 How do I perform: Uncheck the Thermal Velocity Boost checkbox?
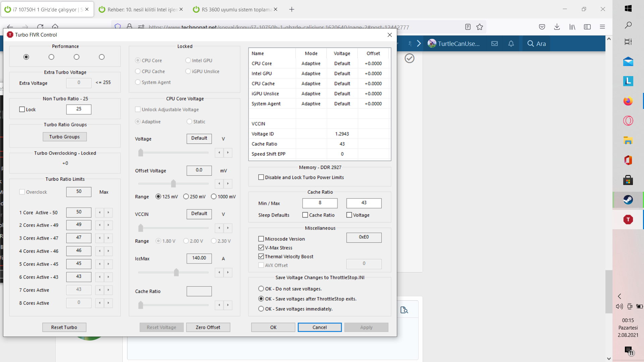(261, 256)
